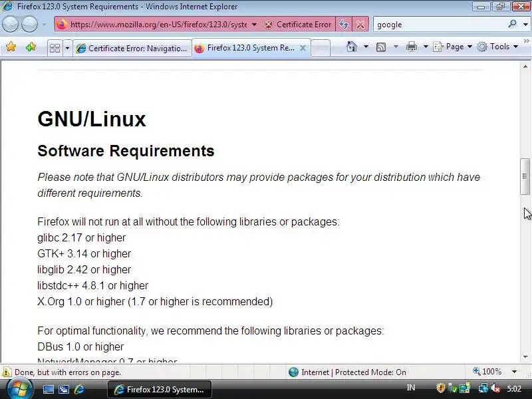Click the scroll down arrow

(x=525, y=357)
